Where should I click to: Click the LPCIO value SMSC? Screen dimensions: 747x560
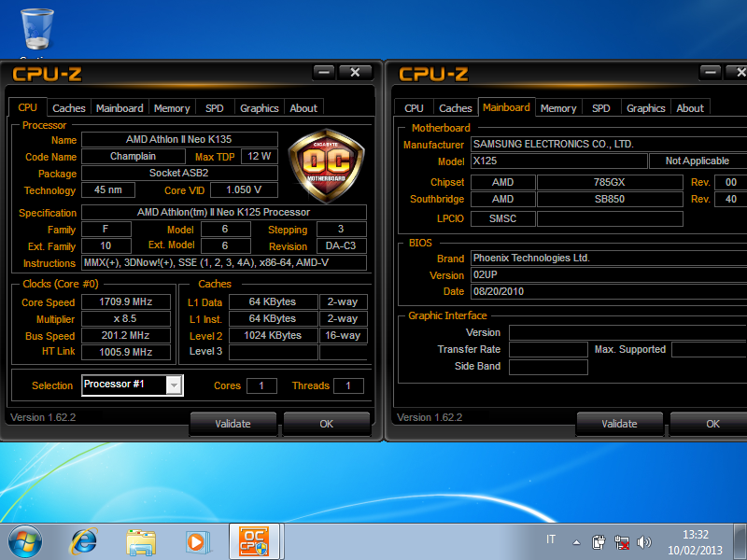pyautogui.click(x=503, y=218)
